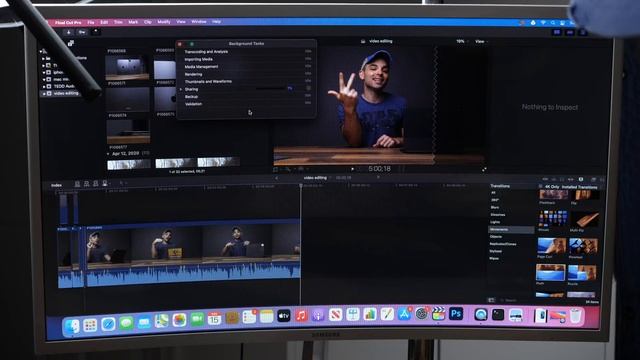The width and height of the screenshot is (640, 360).
Task: Open Safari from the Dock
Action: click(108, 324)
